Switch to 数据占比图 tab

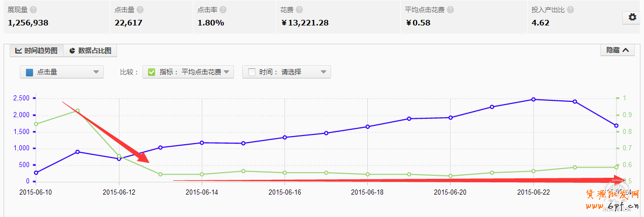(x=90, y=50)
